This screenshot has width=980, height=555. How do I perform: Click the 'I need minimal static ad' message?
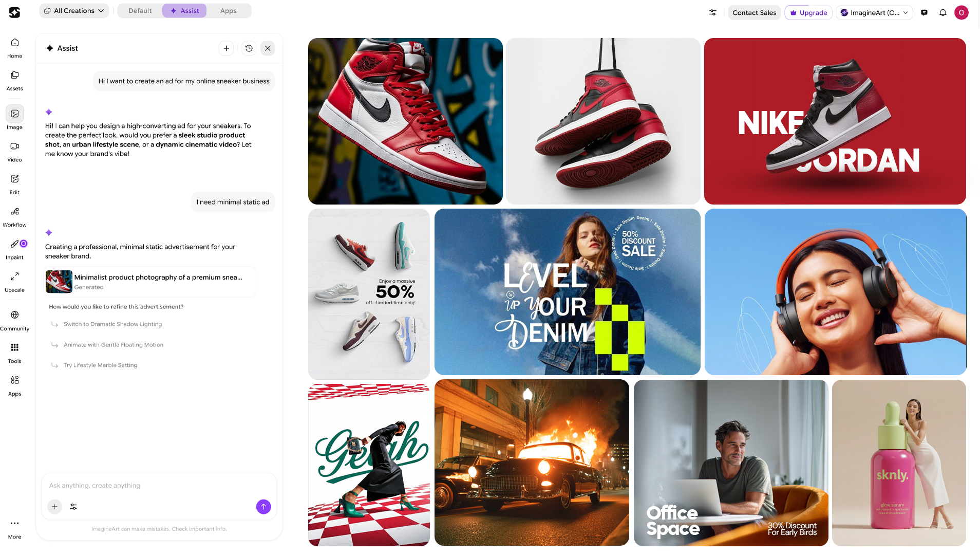tap(233, 202)
